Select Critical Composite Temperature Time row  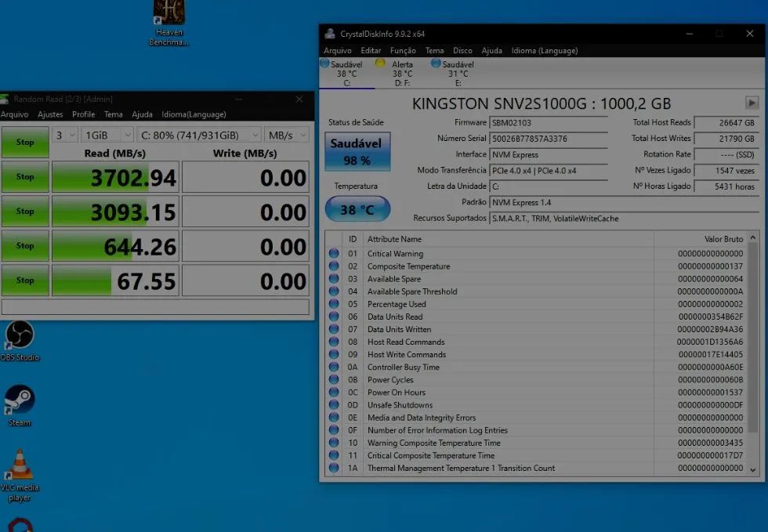coord(536,455)
